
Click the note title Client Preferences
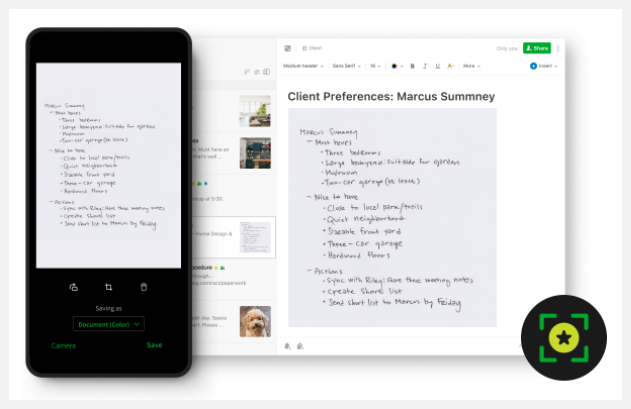click(x=391, y=97)
